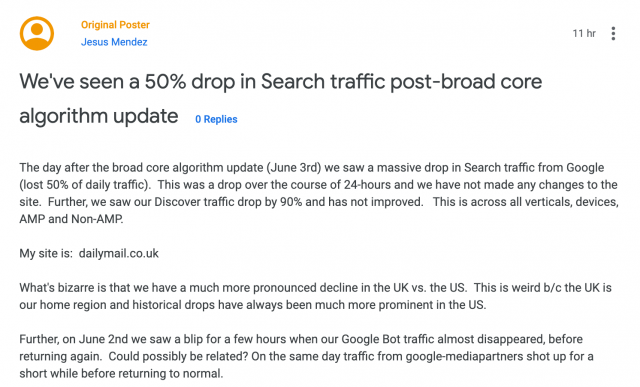
Task: Open Jesus Mendez's profile link
Action: point(114,42)
